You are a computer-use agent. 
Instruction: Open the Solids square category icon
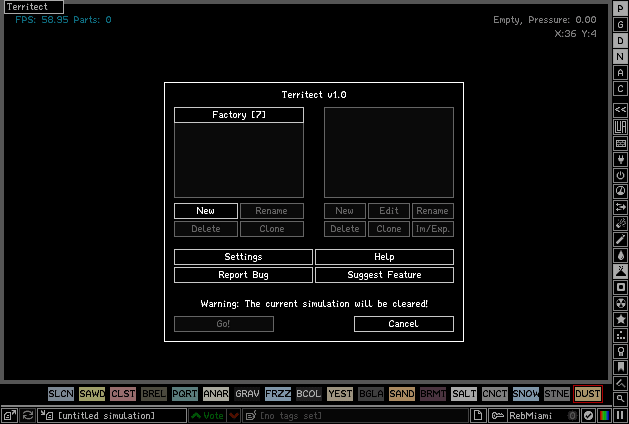point(620,288)
